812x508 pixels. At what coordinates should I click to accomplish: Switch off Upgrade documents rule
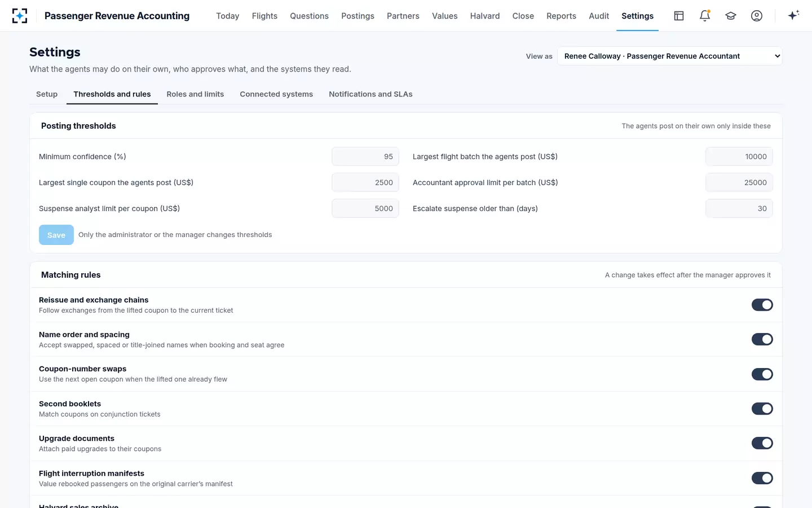[762, 443]
